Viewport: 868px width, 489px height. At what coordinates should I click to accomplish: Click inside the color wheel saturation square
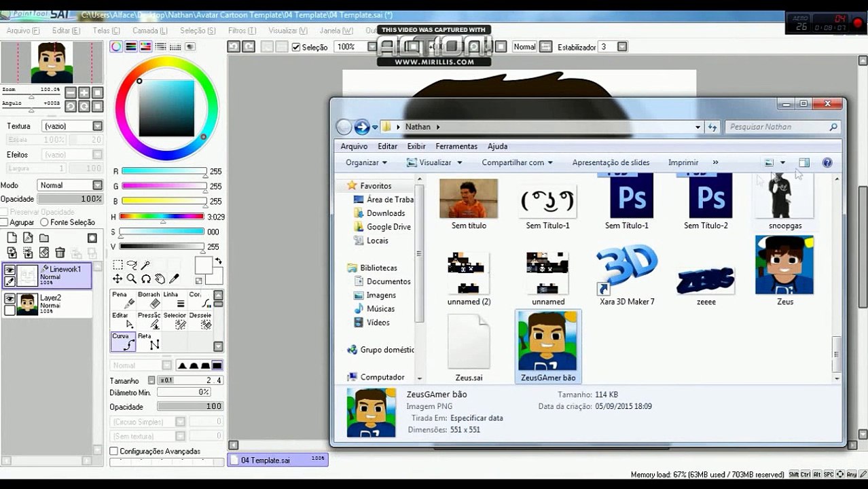pos(166,109)
